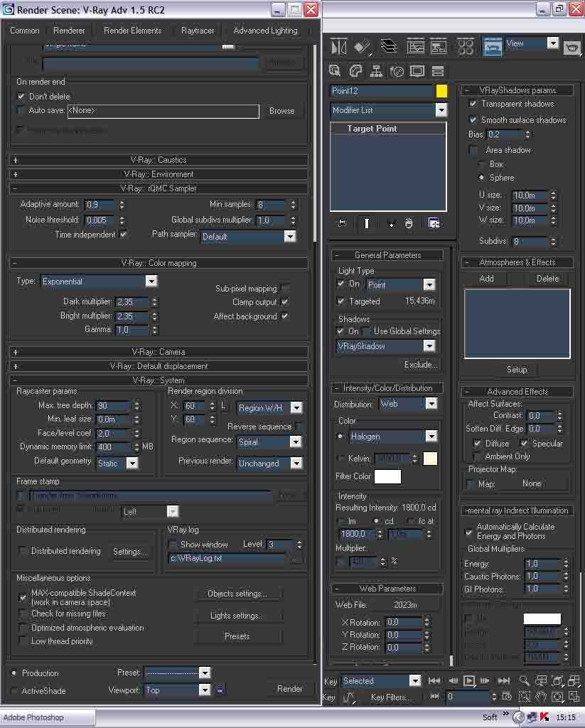This screenshot has width=585, height=728.
Task: Toggle Time independent checkbox
Action: point(123,235)
